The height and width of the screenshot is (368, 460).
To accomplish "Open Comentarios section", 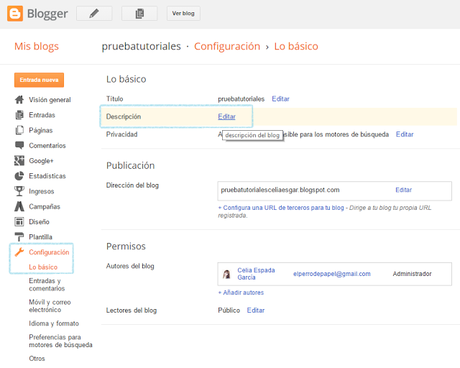I will click(47, 146).
